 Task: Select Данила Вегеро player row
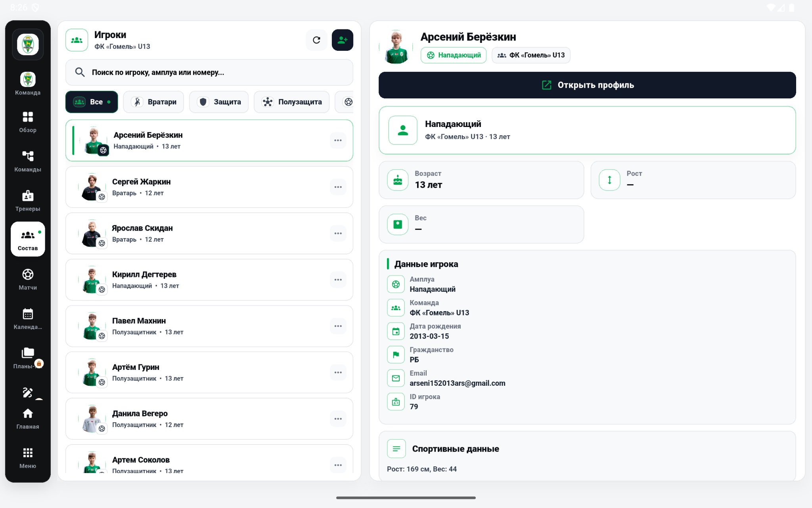(209, 419)
